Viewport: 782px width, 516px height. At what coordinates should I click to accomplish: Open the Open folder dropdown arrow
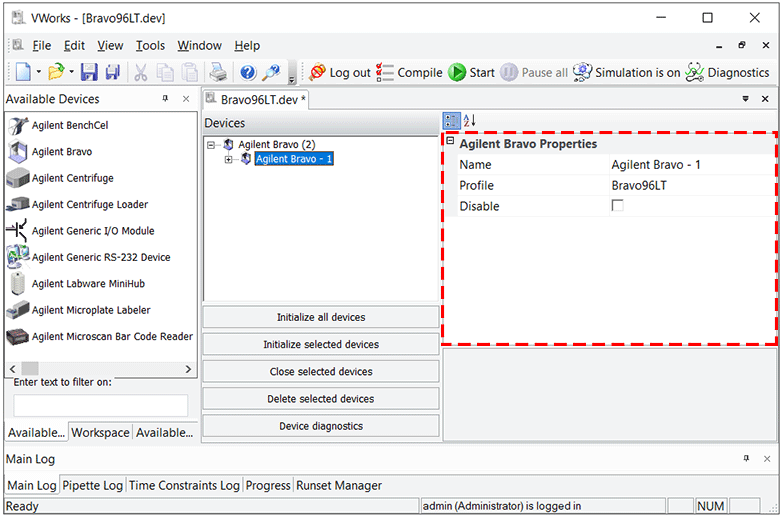pos(71,72)
